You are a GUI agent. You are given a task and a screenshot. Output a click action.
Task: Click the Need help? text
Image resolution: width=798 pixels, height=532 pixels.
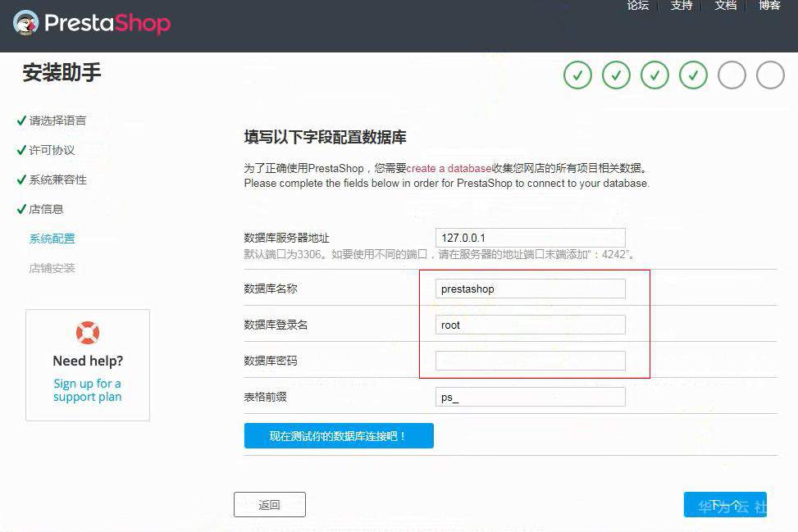click(88, 361)
